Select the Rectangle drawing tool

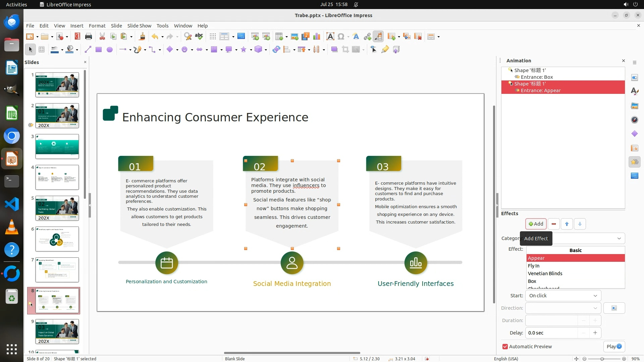pyautogui.click(x=99, y=50)
